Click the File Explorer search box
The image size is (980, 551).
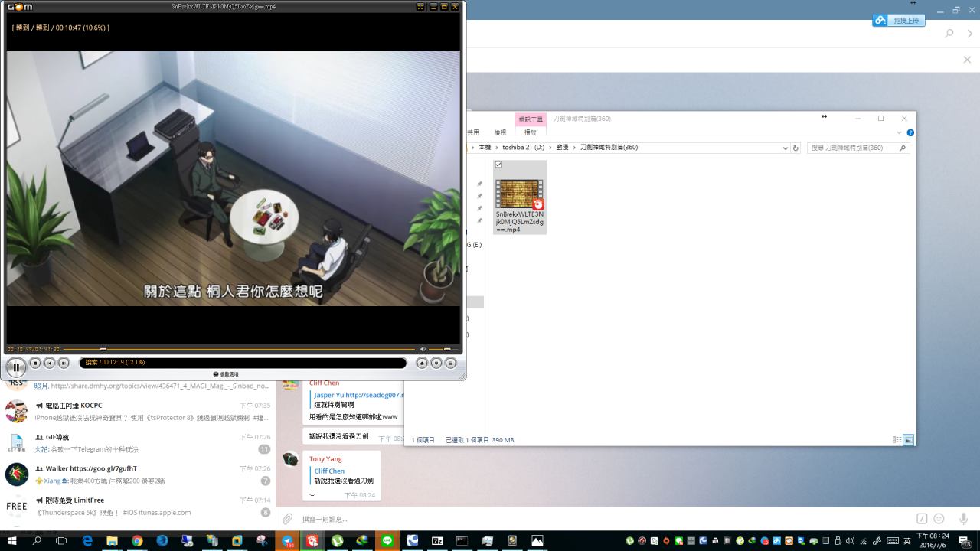point(857,148)
